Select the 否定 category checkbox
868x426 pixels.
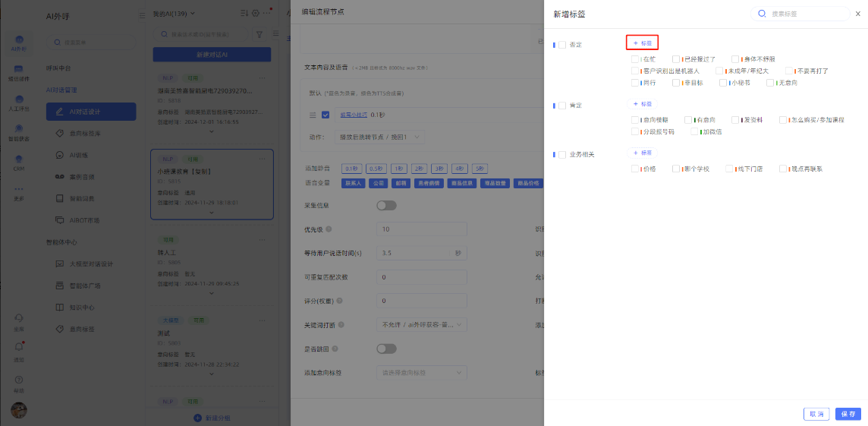(x=562, y=45)
